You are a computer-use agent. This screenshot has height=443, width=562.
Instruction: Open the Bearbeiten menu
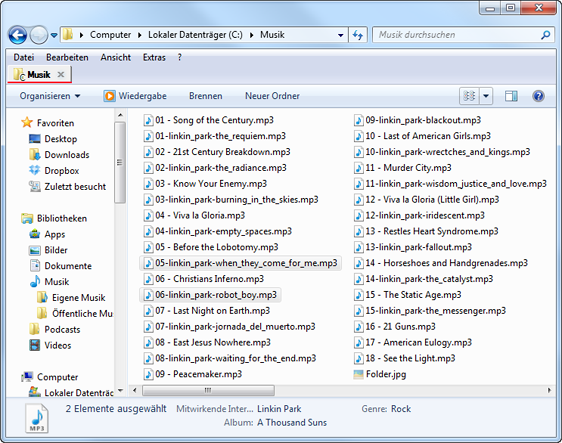(x=67, y=57)
